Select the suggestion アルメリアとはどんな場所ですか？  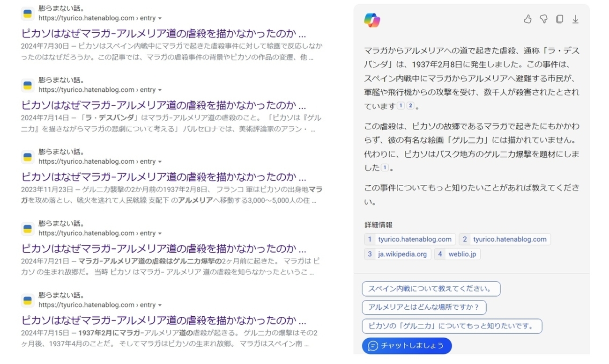click(424, 307)
